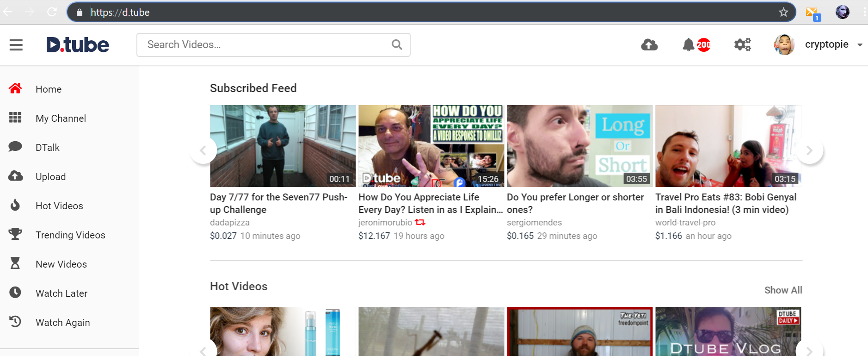The width and height of the screenshot is (868, 356).
Task: Click the New Videos hourglass icon
Action: 15,263
